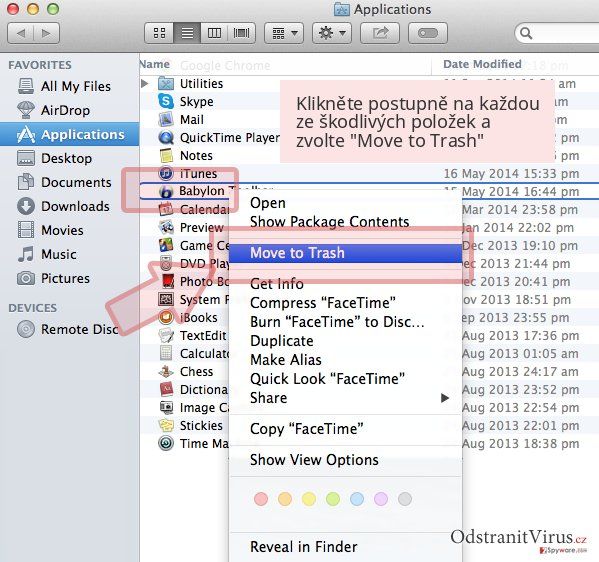
Task: Select the Babylon Toolbar icon
Action: [x=166, y=191]
